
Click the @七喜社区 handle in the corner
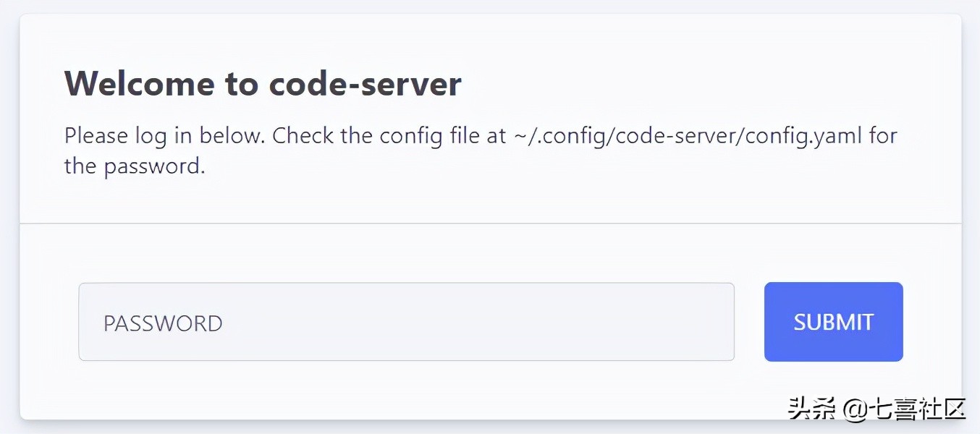tap(905, 408)
